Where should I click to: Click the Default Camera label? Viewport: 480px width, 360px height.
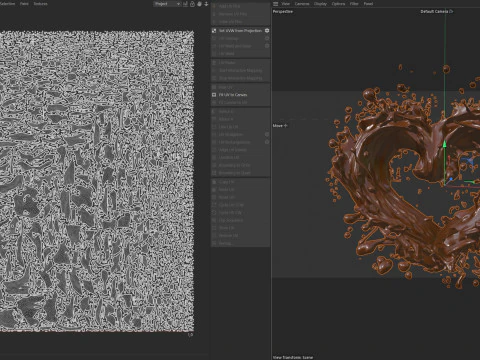(434, 12)
